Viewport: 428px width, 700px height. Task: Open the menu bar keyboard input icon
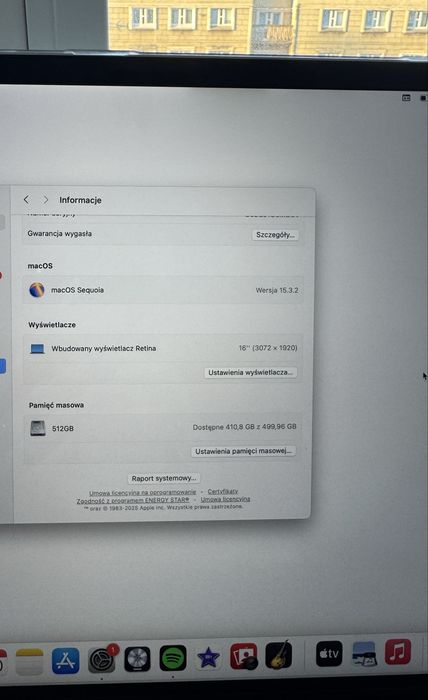pos(406,98)
